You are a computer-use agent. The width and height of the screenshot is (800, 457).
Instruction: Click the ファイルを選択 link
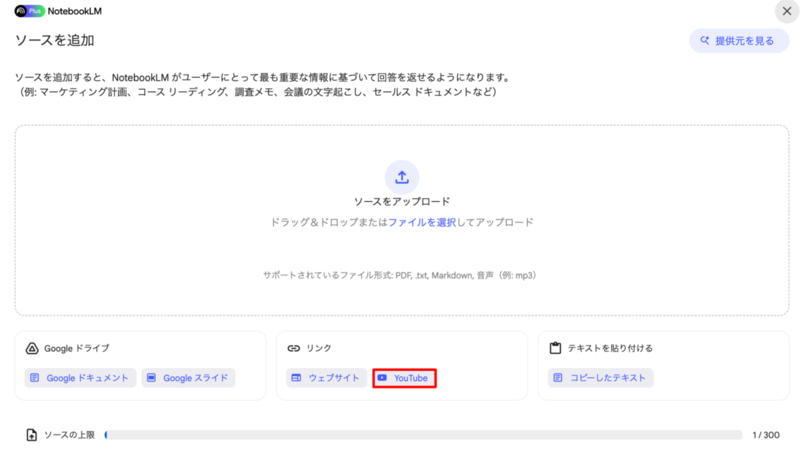coord(422,222)
